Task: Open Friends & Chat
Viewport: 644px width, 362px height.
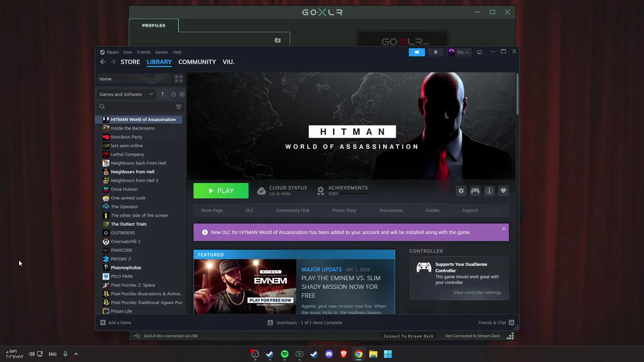Action: point(496,323)
